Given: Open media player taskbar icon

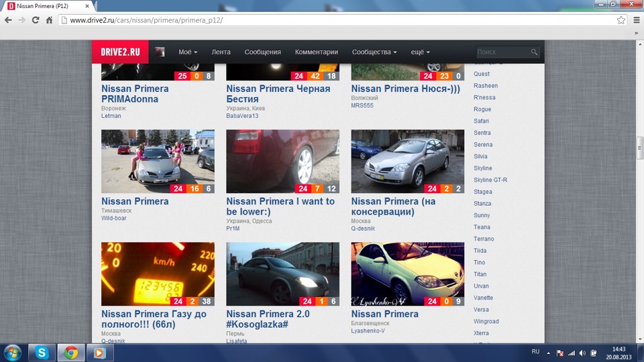Looking at the screenshot, I should point(100,353).
